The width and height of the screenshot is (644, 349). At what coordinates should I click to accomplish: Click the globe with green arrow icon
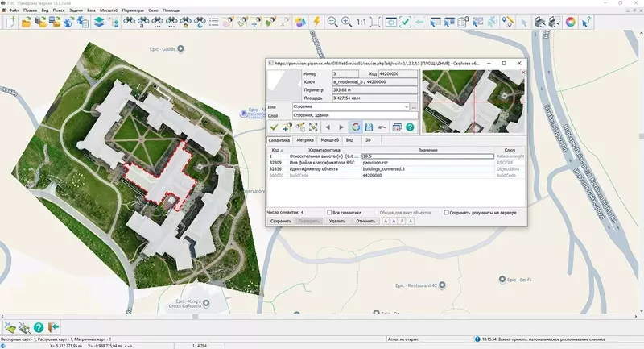(x=68, y=23)
